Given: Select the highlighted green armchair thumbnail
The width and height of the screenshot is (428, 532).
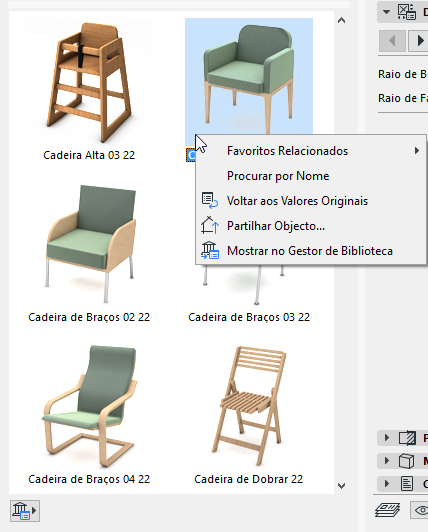Looking at the screenshot, I should point(249,76).
